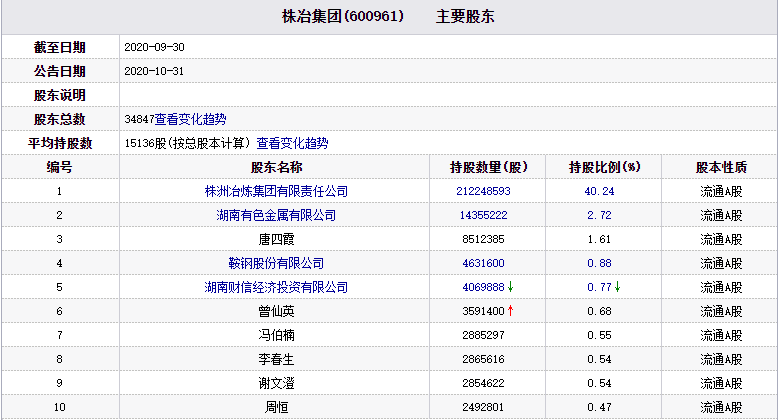Viewport: 779px width, 420px height.
Task: Click holding amount 212248593
Action: click(483, 191)
